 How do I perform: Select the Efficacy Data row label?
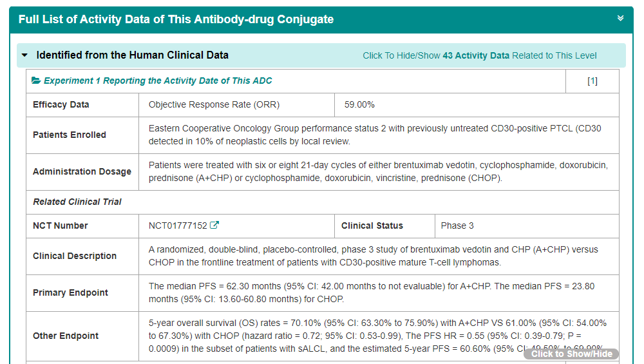pyautogui.click(x=61, y=104)
